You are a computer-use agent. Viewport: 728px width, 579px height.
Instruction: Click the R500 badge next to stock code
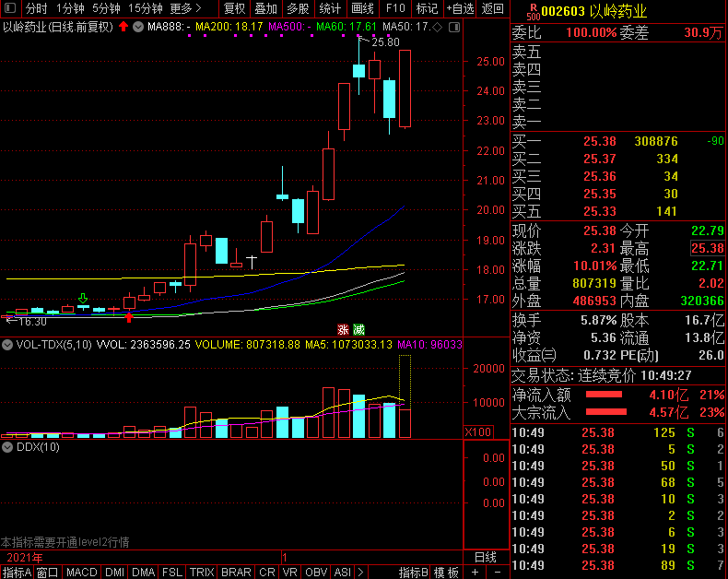[533, 11]
